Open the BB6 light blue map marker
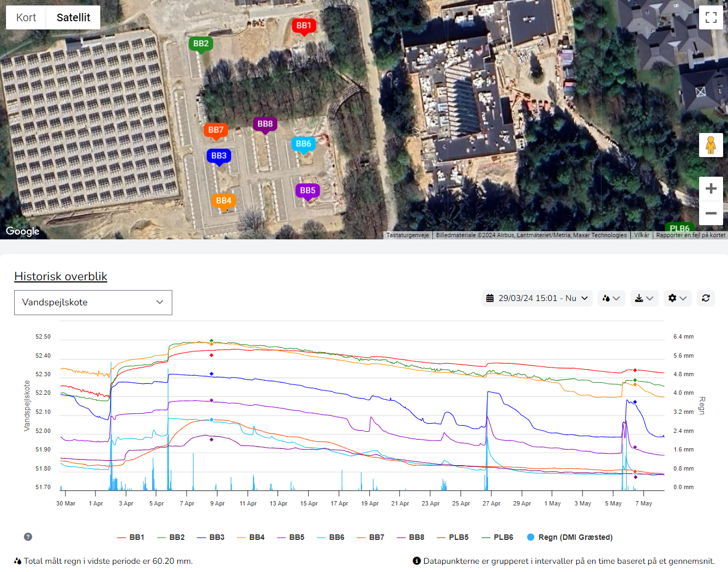 (x=303, y=144)
